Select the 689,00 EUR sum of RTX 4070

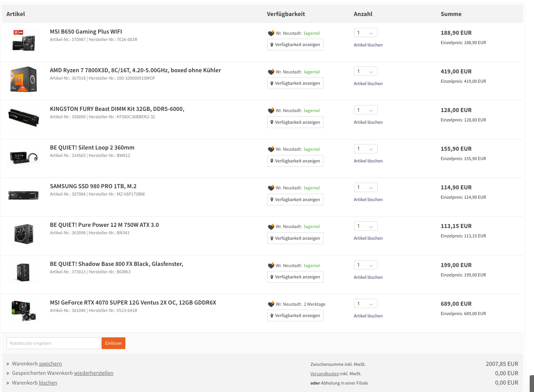(x=456, y=304)
